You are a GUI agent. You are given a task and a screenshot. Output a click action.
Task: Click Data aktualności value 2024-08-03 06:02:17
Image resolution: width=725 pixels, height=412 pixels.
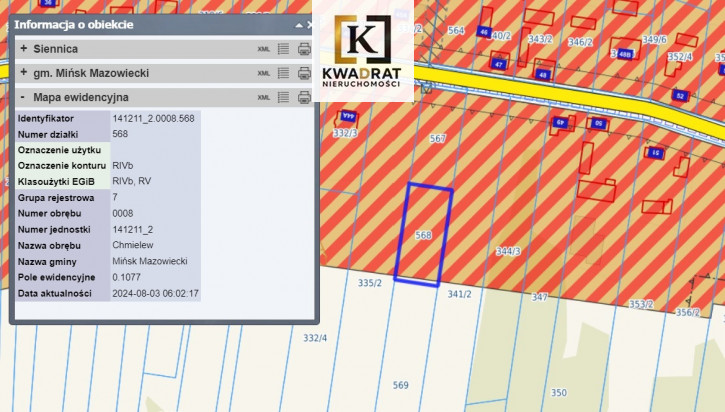[155, 293]
